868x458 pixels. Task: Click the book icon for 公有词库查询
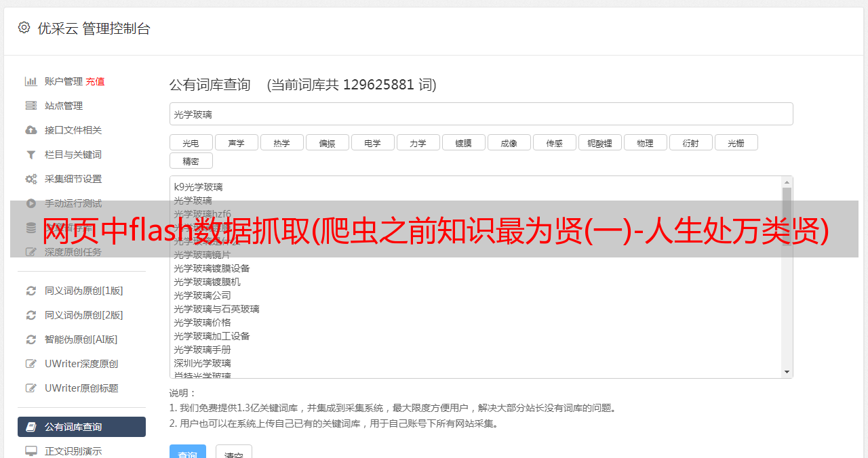pyautogui.click(x=31, y=427)
